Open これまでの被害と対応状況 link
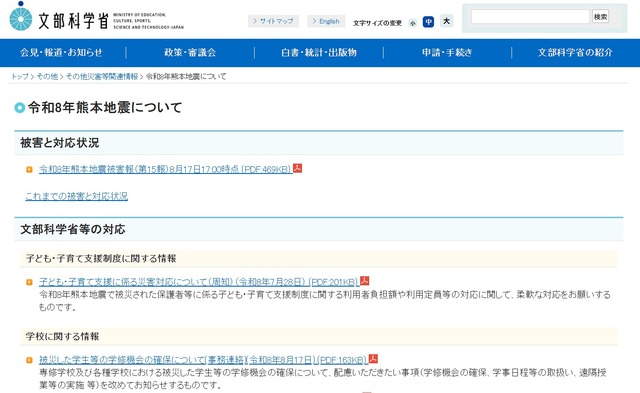Screen dimensions: 640x393 click(77, 196)
